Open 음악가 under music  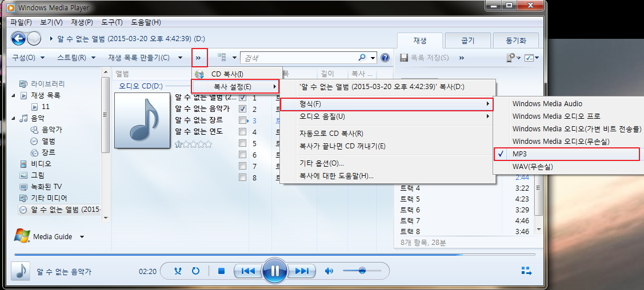52,130
